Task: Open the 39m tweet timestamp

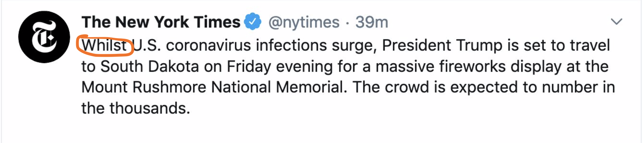Action: pos(372,22)
